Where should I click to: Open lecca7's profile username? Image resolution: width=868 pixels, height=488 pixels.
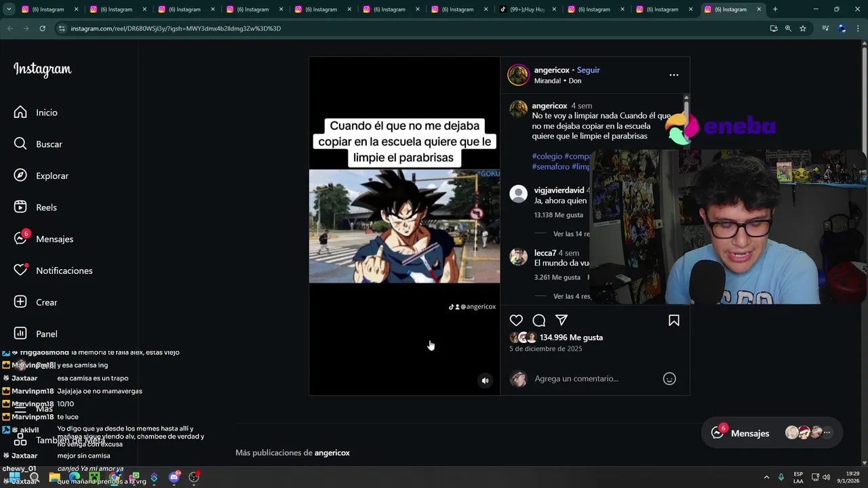point(545,253)
